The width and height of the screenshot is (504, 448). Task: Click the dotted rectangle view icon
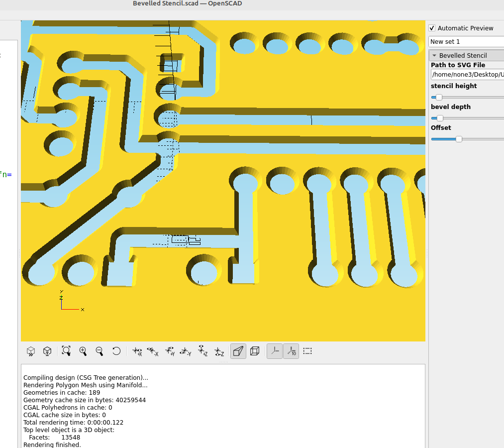click(307, 351)
